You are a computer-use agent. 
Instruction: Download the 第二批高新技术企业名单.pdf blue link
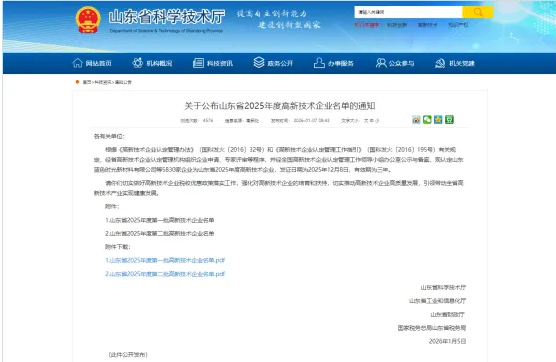165,274
